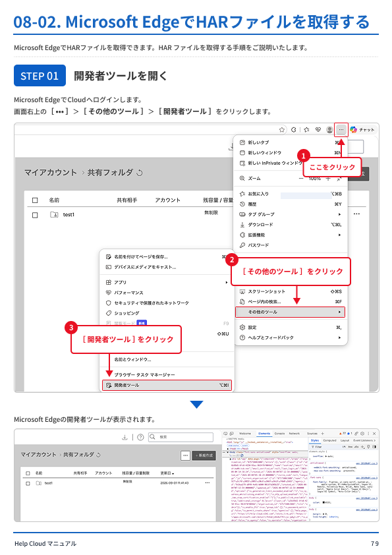Select ページ内の検索 from the Edge menu
Viewport: 392px width, 555px height.
pyautogui.click(x=291, y=302)
